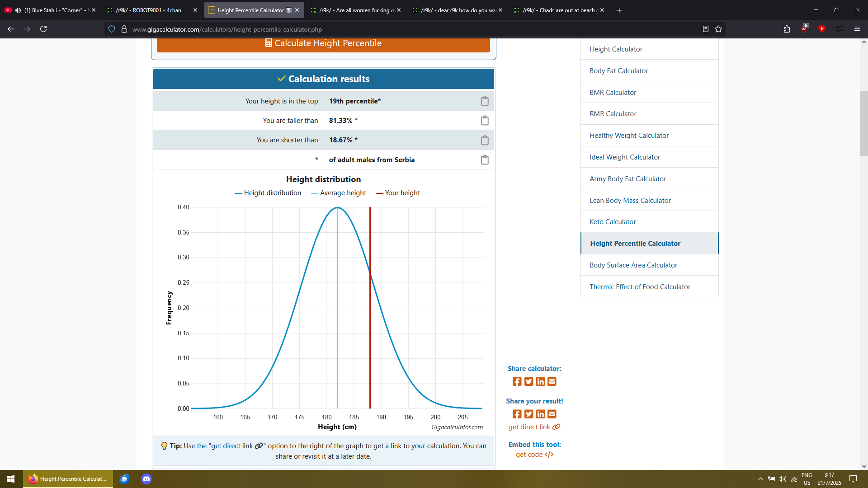Screen dimensions: 868x488
Task: Open the Height Calculator link
Action: 616,49
